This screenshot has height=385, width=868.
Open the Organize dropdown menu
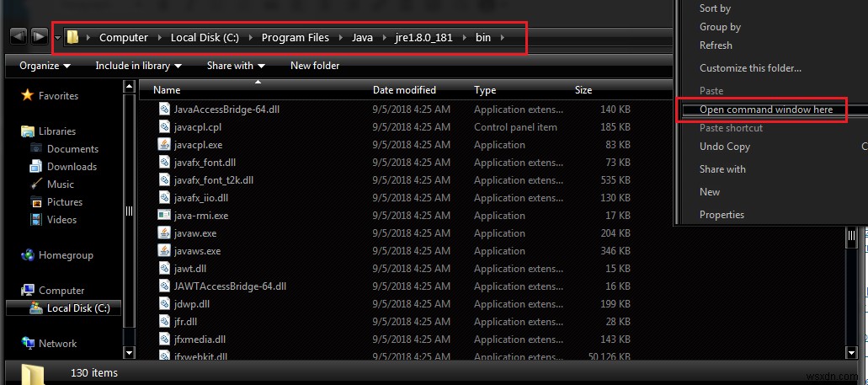click(45, 66)
